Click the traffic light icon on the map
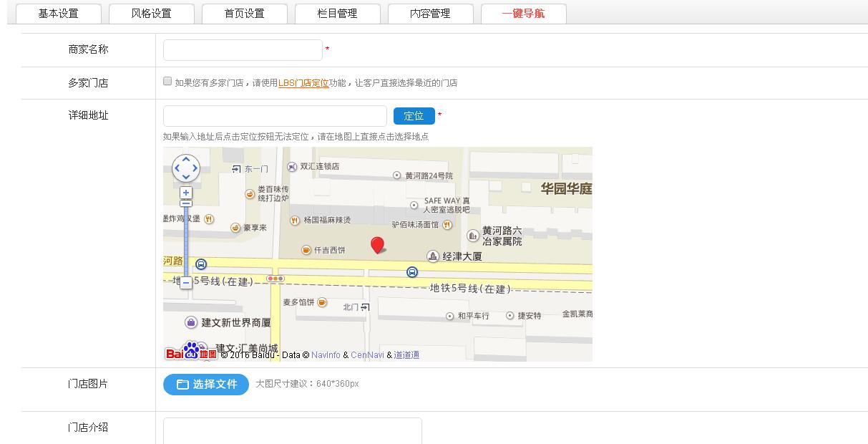 [275, 279]
